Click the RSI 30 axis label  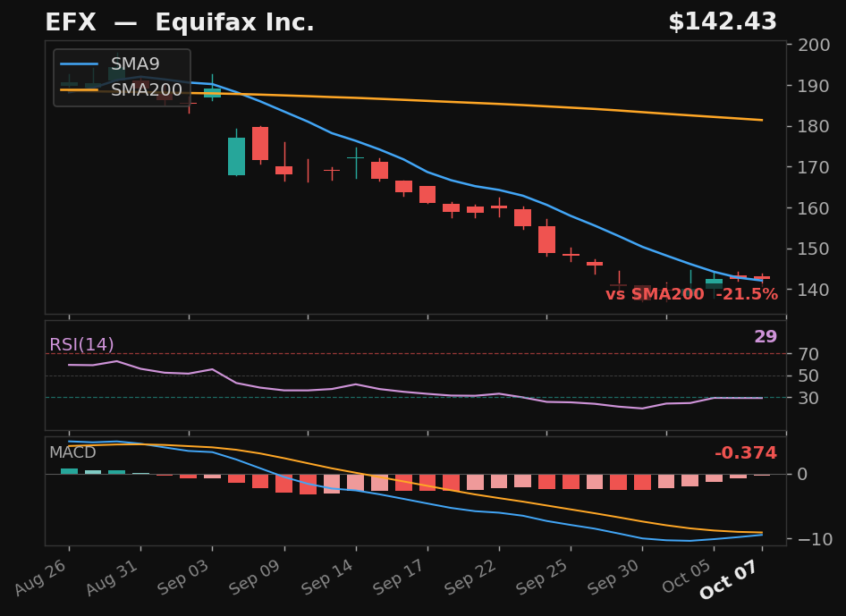click(808, 398)
